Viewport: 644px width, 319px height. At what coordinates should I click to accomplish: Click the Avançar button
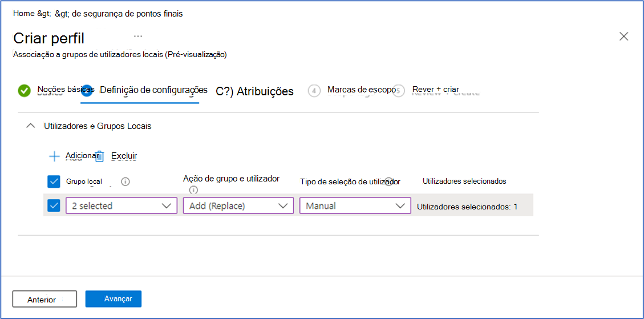coord(114,299)
